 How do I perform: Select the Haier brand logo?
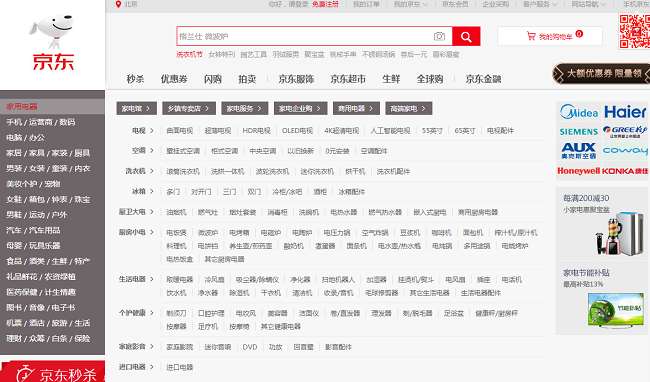tap(625, 112)
